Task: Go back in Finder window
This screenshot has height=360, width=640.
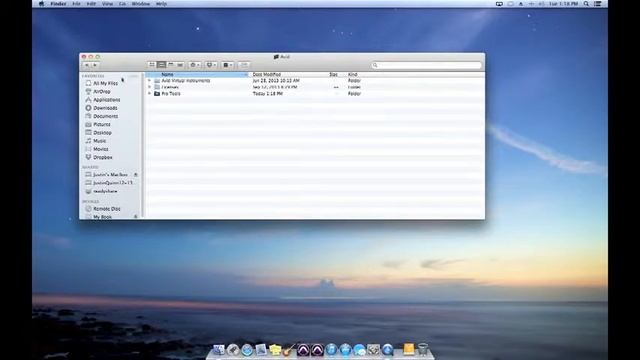Action: click(87, 65)
